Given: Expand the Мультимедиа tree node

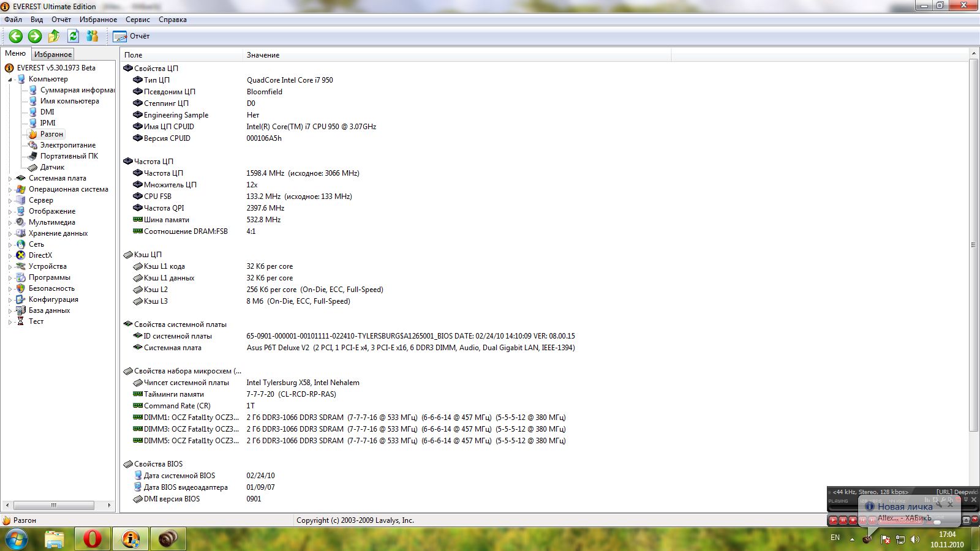Looking at the screenshot, I should [x=10, y=223].
